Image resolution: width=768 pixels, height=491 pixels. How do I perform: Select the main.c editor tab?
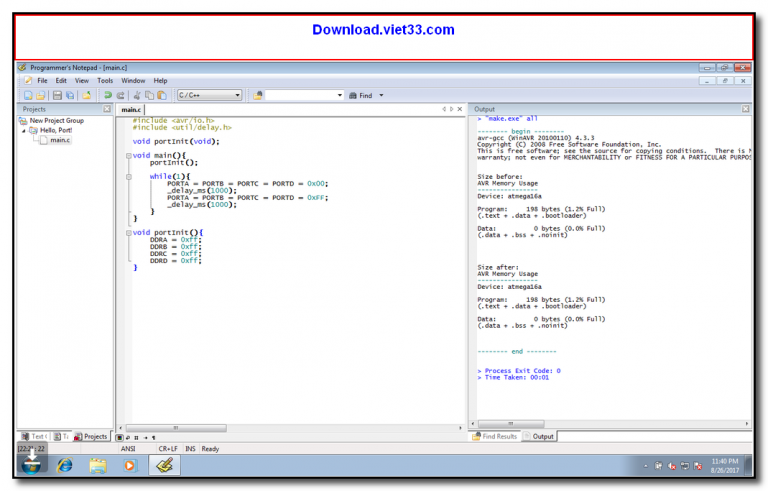tap(131, 109)
